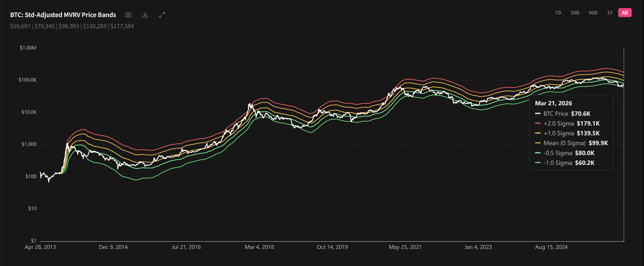Click the price band values subtitle
Viewport: 644px width, 266px height.
point(72,26)
